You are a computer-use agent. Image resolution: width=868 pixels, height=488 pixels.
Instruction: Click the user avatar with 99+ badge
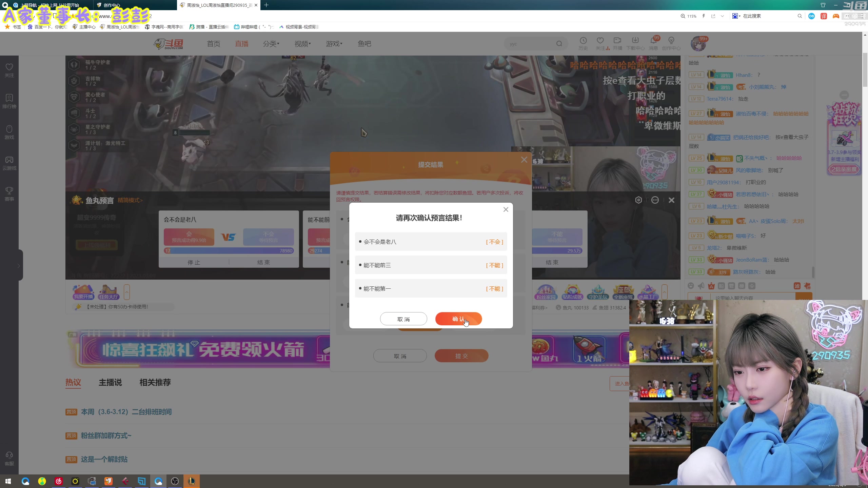pos(698,43)
